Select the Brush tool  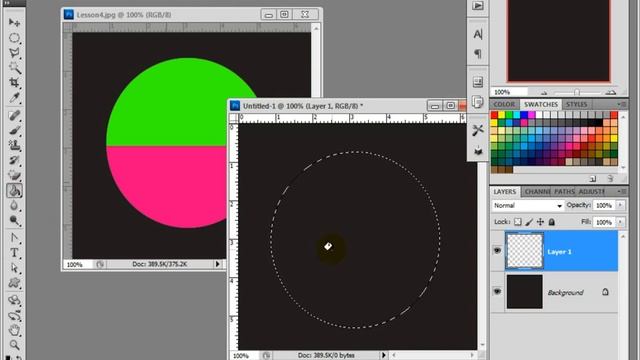(x=14, y=130)
